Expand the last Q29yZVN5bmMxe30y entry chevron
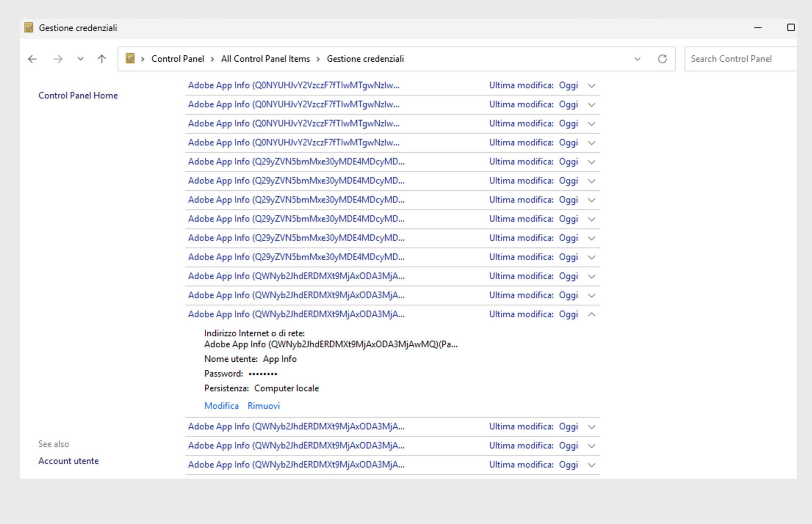This screenshot has height=524, width=812. click(x=592, y=257)
